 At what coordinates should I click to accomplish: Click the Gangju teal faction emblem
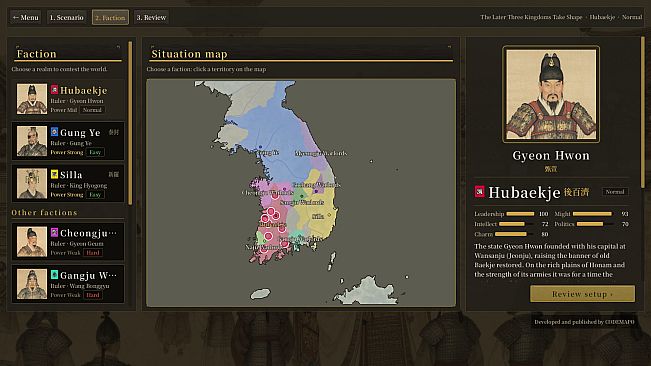[x=54, y=275]
